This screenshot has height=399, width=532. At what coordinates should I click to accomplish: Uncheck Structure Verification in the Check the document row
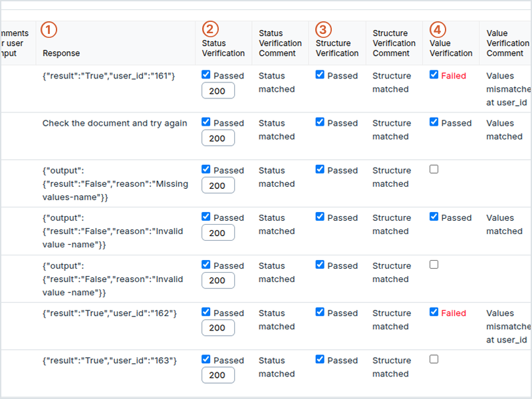tap(320, 122)
